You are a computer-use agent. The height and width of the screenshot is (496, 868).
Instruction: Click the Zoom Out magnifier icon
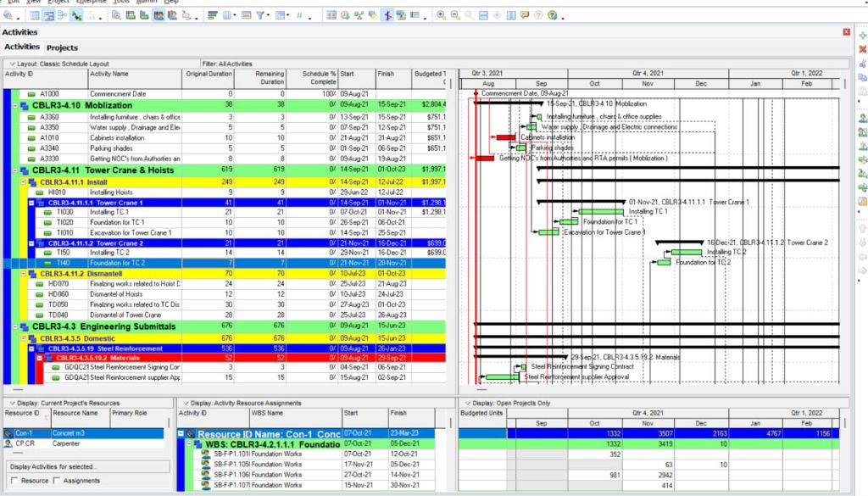click(x=455, y=15)
